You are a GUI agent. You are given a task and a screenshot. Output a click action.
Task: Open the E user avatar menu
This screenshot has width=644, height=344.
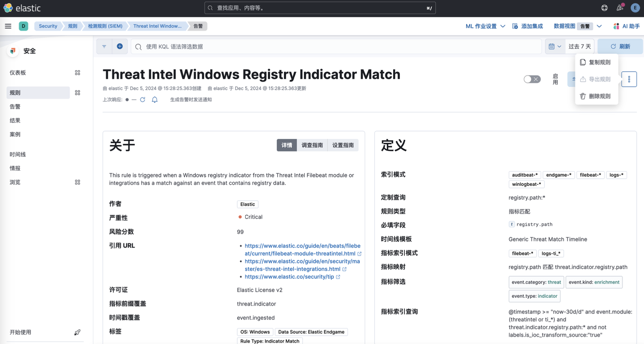point(635,8)
